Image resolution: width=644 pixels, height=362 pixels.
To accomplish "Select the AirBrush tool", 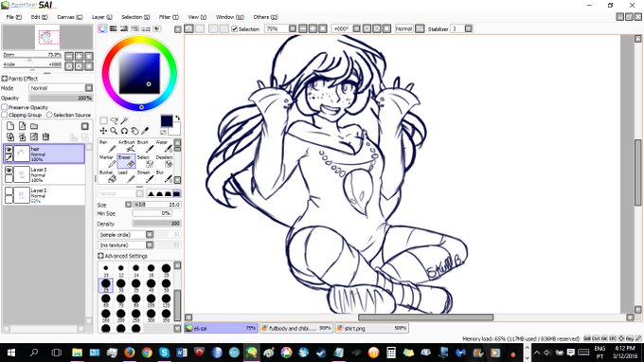I will (126, 146).
